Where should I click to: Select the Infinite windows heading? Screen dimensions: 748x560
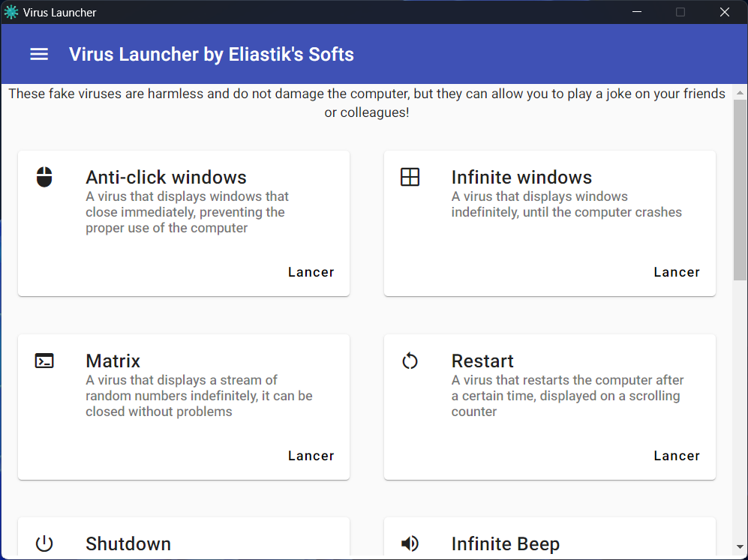[x=521, y=177]
